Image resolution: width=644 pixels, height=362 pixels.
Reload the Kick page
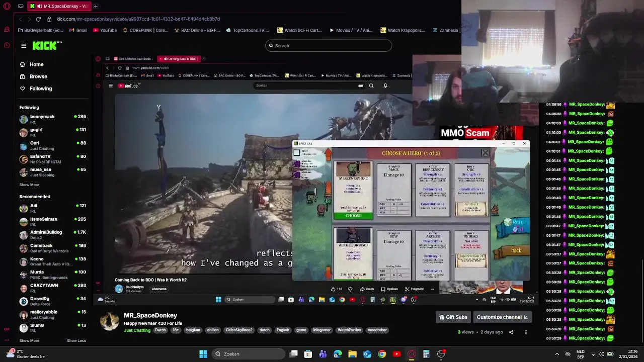click(38, 19)
